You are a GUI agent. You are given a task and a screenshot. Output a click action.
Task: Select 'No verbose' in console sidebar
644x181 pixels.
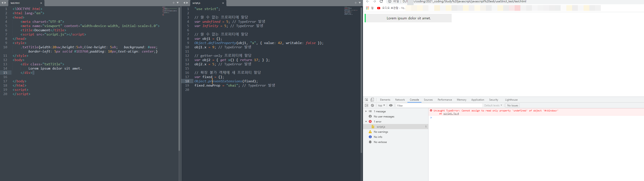[380, 142]
